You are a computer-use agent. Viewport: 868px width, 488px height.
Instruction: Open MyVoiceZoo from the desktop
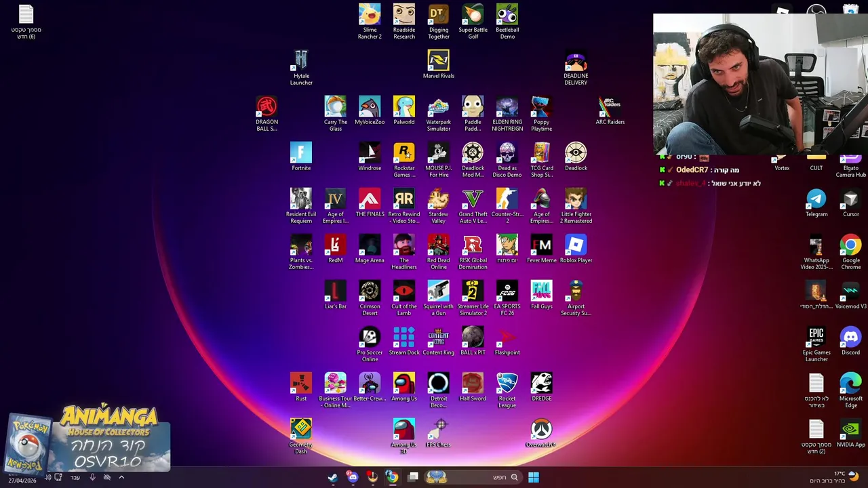370,110
